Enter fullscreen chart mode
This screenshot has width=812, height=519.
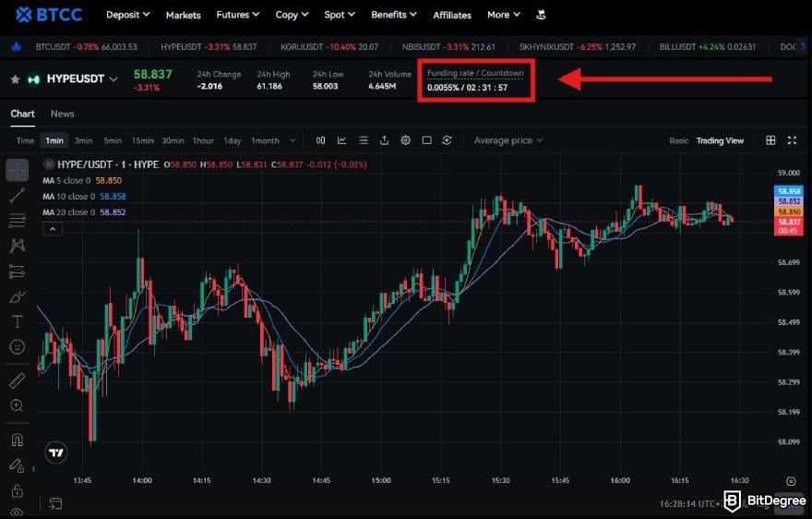[x=792, y=140]
